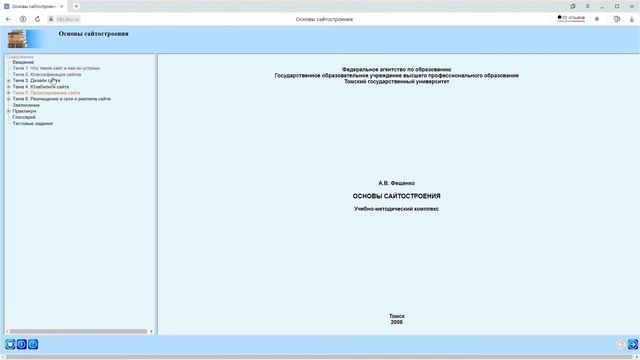Click the author name А.В. Фещенко
The height and width of the screenshot is (360, 640).
click(x=396, y=183)
